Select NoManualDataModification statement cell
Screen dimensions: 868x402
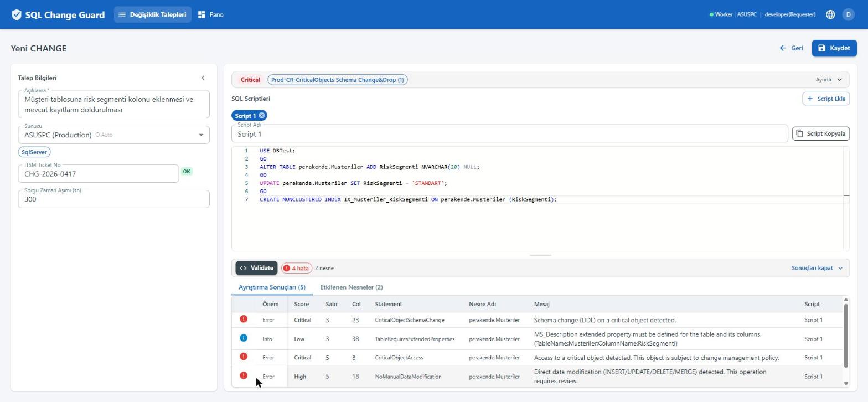(408, 377)
